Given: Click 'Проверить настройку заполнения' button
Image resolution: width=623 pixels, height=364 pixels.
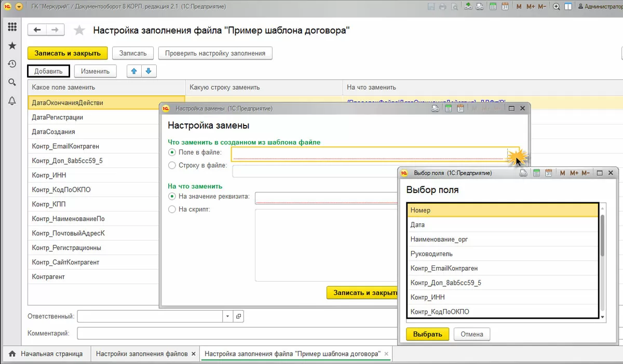Looking at the screenshot, I should pyautogui.click(x=215, y=53).
